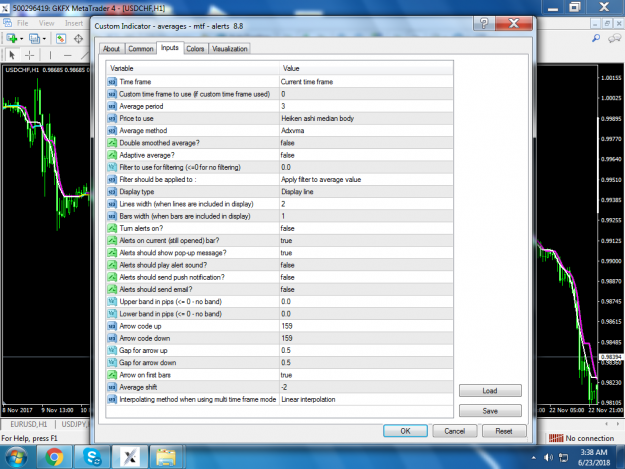625x469 pixels.
Task: Open Time frame value Current time frame
Action: click(x=366, y=82)
